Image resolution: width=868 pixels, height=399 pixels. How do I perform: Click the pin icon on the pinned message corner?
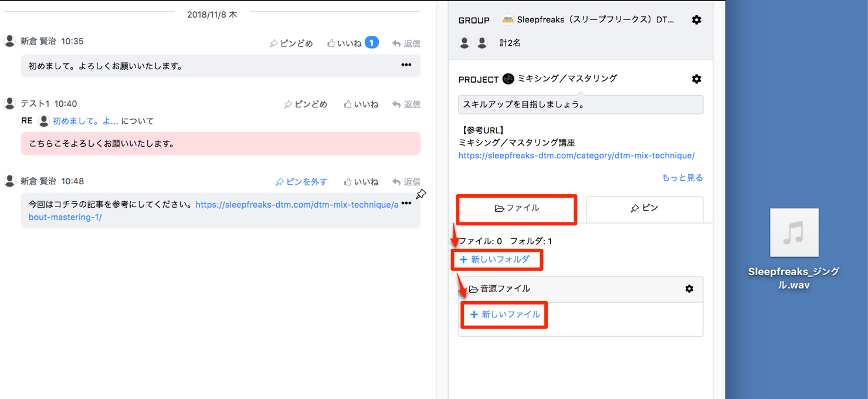421,194
